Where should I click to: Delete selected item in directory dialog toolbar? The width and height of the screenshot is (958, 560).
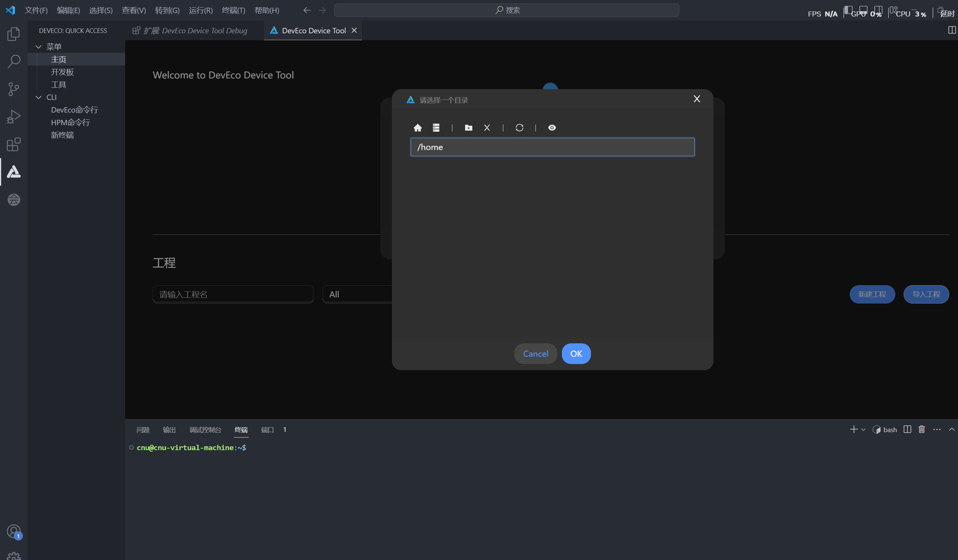[487, 128]
